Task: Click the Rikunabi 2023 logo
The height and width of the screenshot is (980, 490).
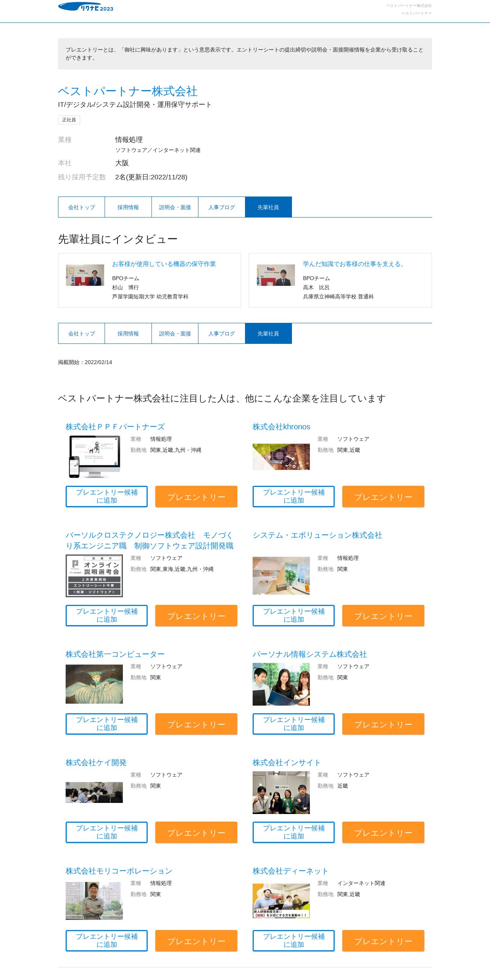Action: click(86, 7)
